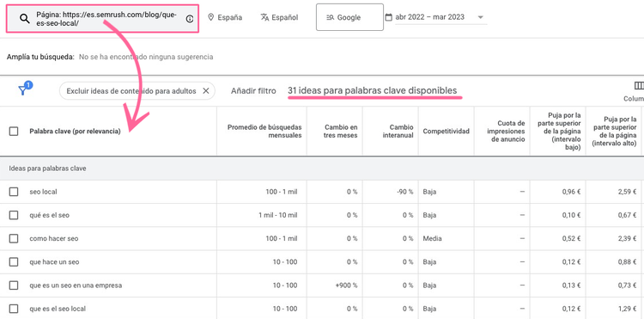
Task: Click keyword text 'que hace un seo'
Action: (x=54, y=262)
